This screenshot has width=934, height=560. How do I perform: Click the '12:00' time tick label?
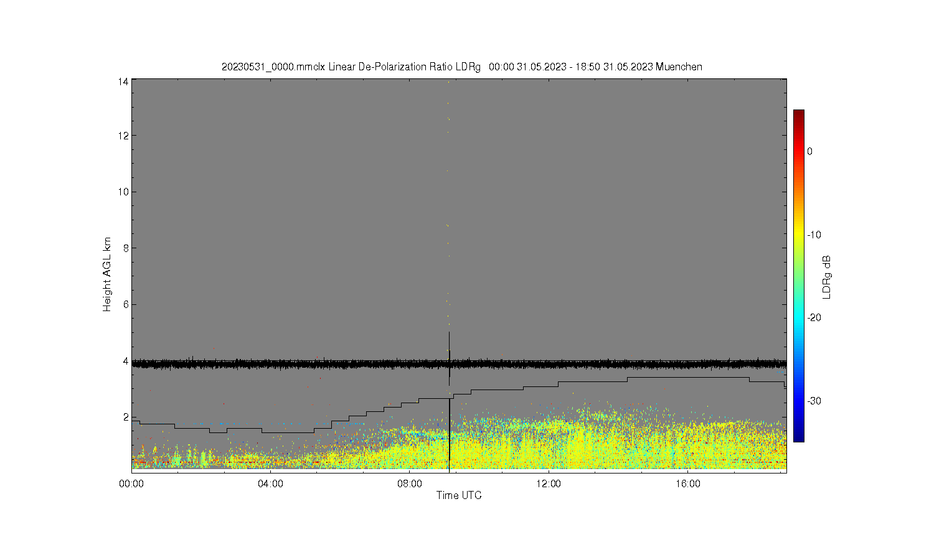pos(549,483)
